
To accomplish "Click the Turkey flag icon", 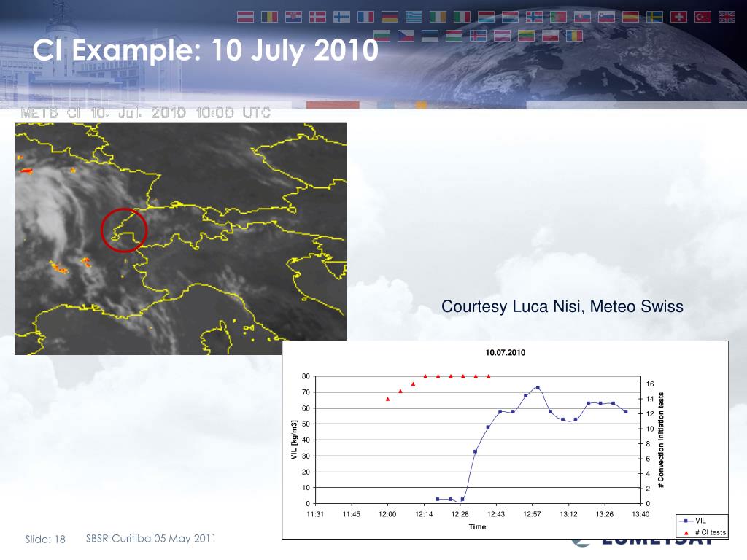I will tap(703, 17).
